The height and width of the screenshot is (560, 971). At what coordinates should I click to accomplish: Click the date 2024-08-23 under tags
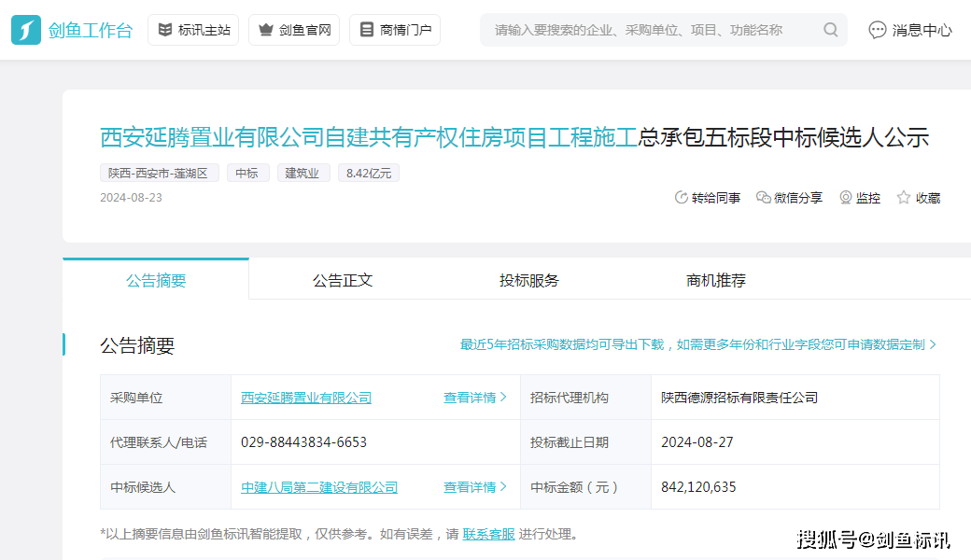[x=131, y=197]
